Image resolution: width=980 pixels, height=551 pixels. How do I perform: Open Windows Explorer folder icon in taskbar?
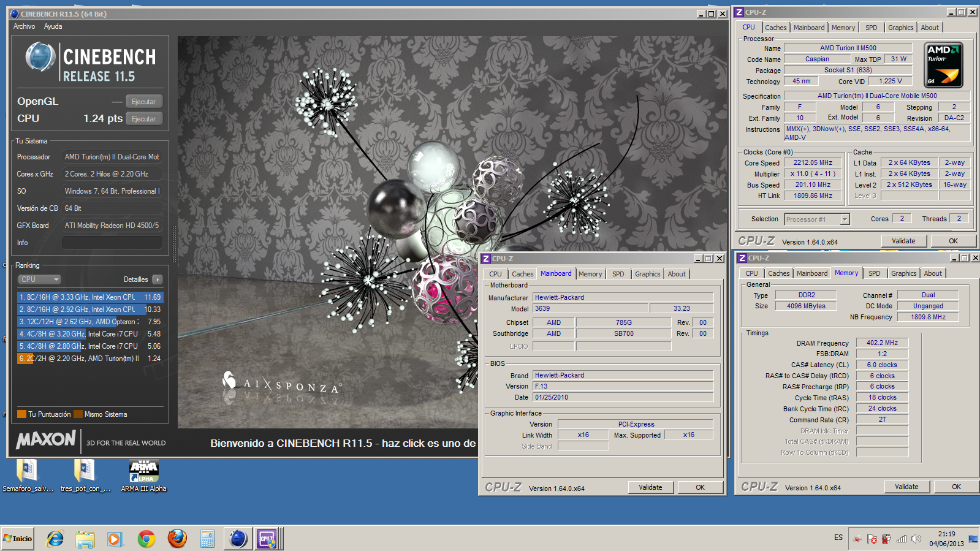click(85, 539)
